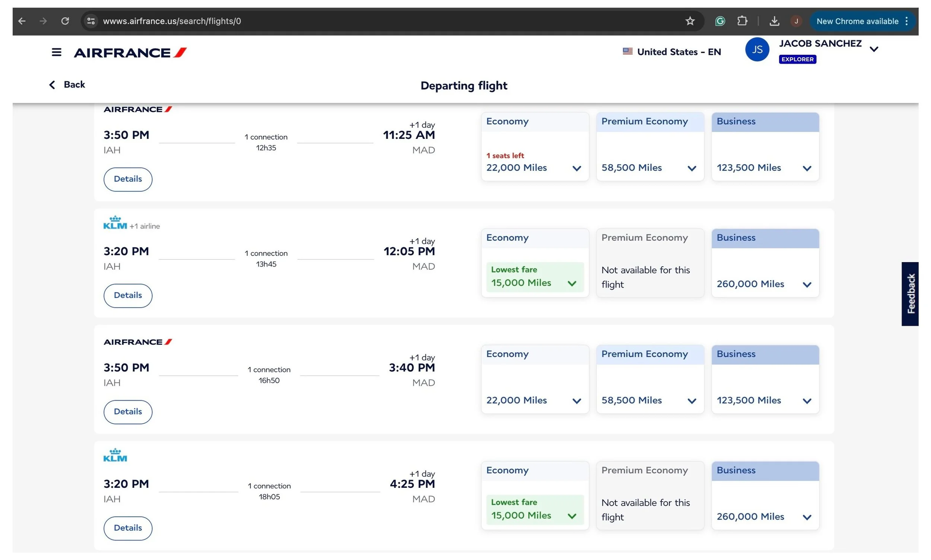Open the Chrome downloads icon
The width and height of the screenshot is (931, 560).
tap(774, 21)
